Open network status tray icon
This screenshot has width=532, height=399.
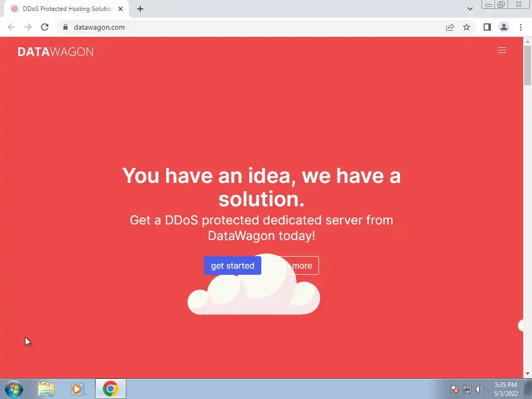pyautogui.click(x=467, y=389)
